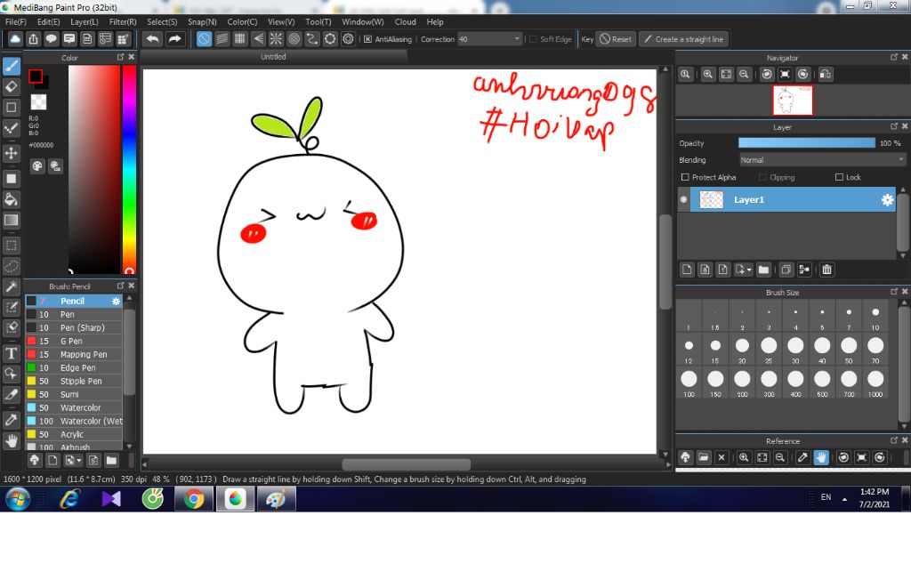
Task: Select the Gradient tool
Action: click(x=11, y=221)
